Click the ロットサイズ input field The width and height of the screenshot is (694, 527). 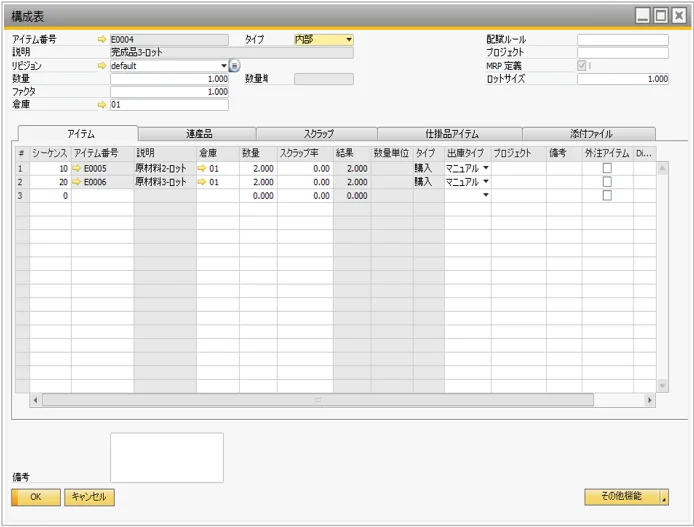pos(623,79)
